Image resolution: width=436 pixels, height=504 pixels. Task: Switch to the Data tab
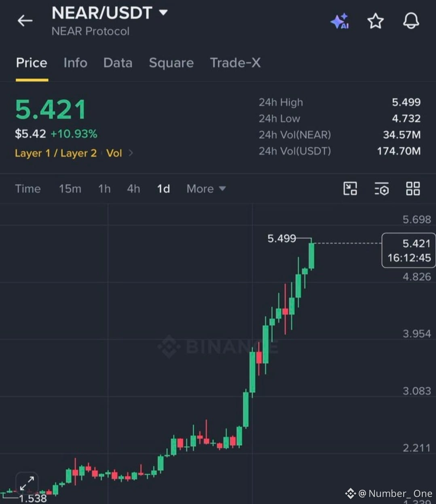tap(118, 63)
